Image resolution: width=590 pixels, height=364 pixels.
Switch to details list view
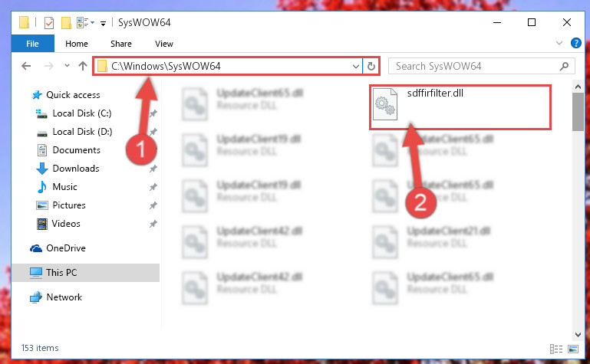(x=556, y=349)
